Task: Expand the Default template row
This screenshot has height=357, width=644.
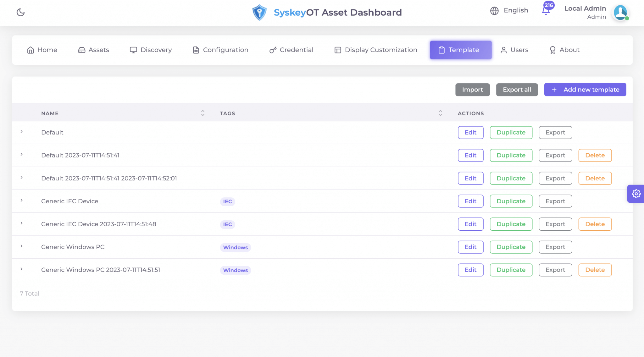Action: pyautogui.click(x=21, y=132)
